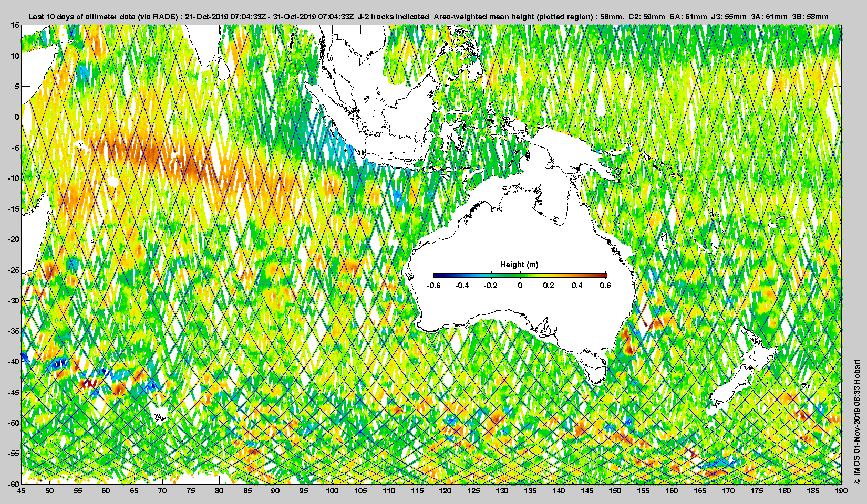Click longitude label "130" on bottom axis

click(x=502, y=491)
